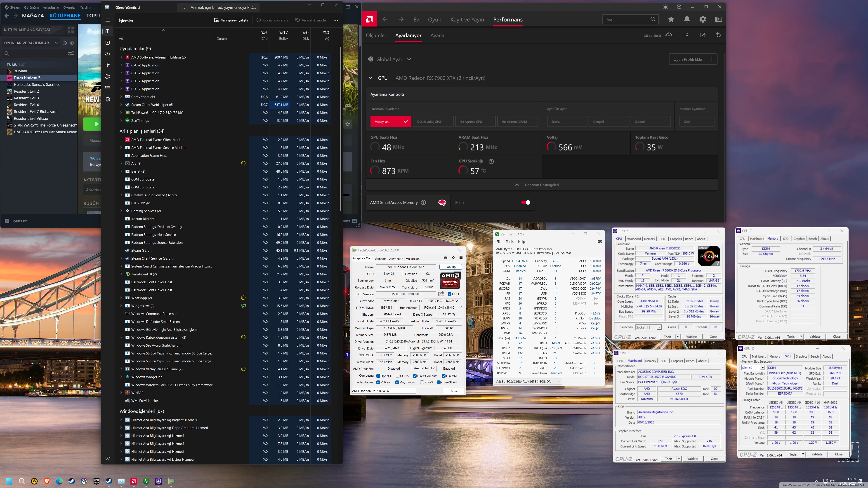Open Global Ayarı dropdown
This screenshot has height=488, width=868.
[x=389, y=59]
